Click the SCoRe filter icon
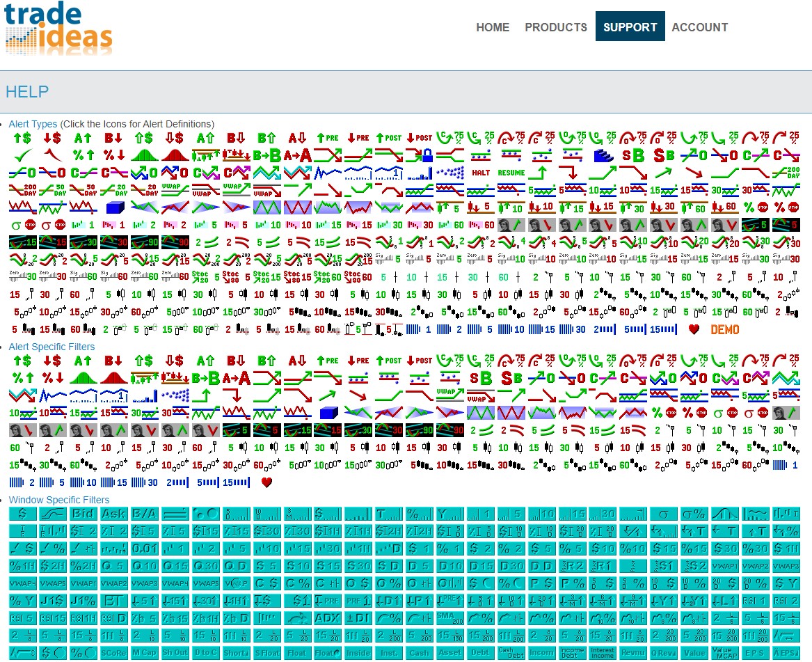Image resolution: width=812 pixels, height=662 pixels. tap(115, 653)
